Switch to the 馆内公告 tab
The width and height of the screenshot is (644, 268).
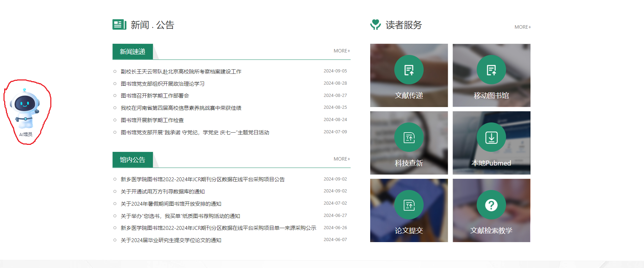pyautogui.click(x=132, y=160)
